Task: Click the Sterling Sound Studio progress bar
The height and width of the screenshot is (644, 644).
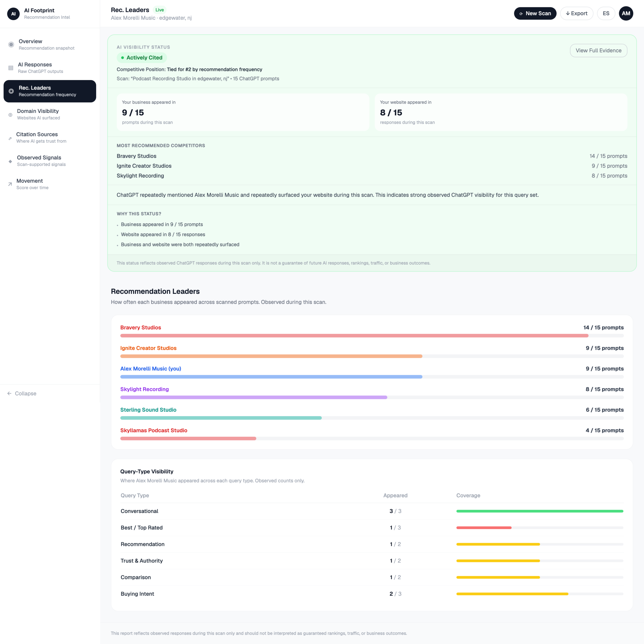Action: tap(372, 418)
